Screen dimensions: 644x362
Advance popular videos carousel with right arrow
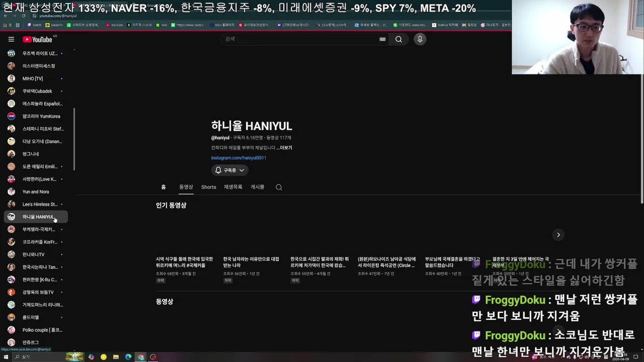pyautogui.click(x=558, y=235)
